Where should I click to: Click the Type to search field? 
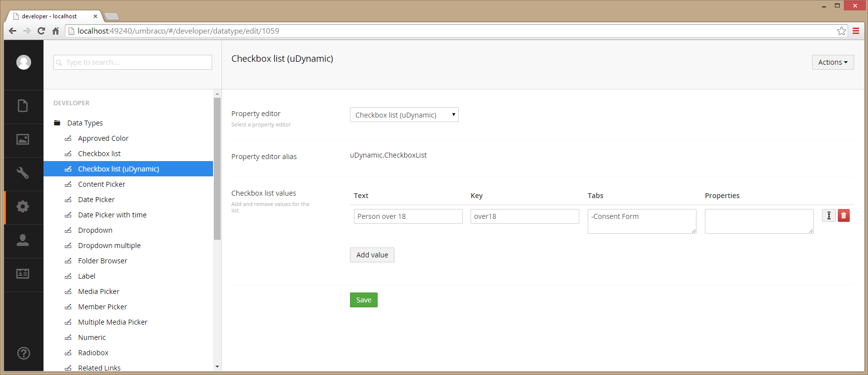[132, 62]
